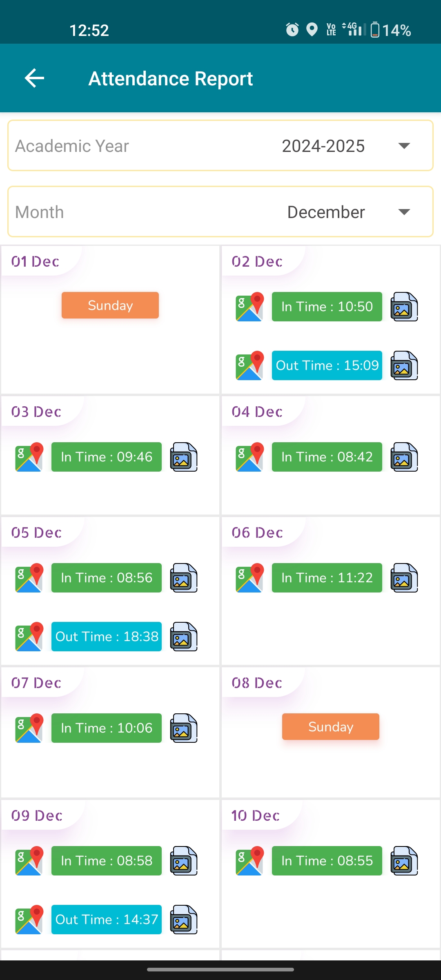Image resolution: width=441 pixels, height=980 pixels.
Task: Tap the Sunday label on 01 Dec
Action: tap(110, 305)
